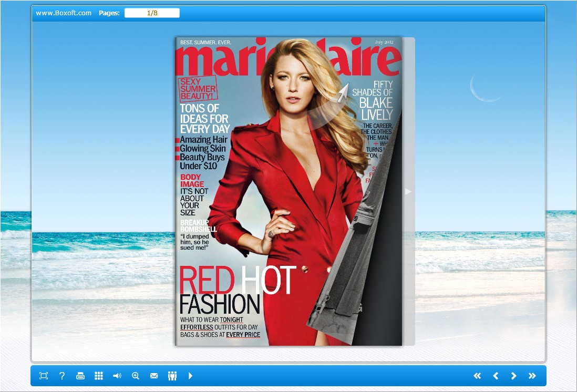
Task: Toggle fullscreen mode icon
Action: click(x=44, y=376)
